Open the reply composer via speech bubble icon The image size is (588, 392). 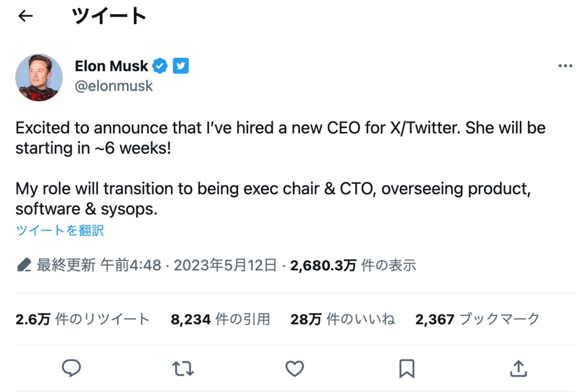point(71,368)
